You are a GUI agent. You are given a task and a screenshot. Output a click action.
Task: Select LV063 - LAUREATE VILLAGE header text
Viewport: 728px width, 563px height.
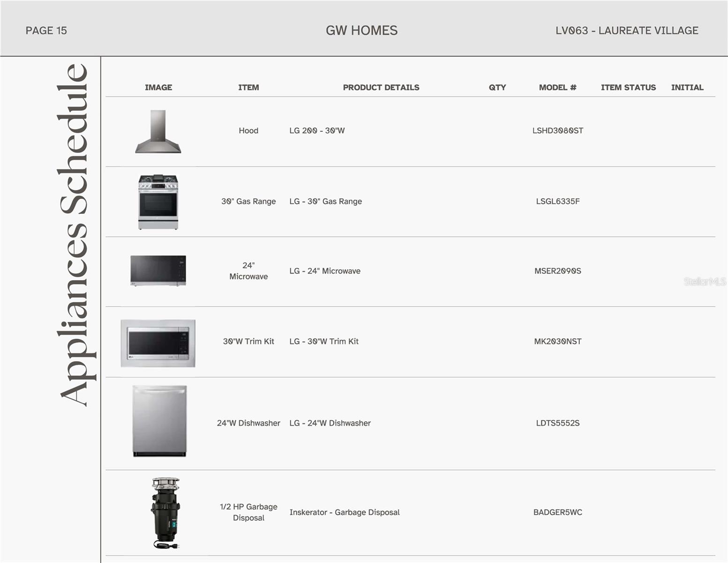[627, 30]
